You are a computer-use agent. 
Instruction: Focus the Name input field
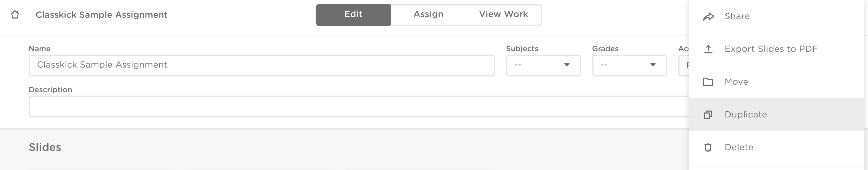point(262,65)
